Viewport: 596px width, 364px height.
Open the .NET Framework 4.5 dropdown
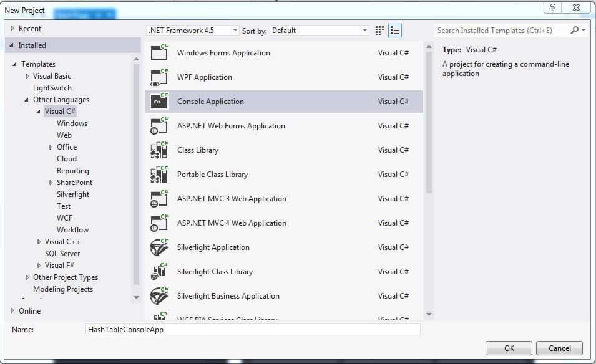pos(192,31)
